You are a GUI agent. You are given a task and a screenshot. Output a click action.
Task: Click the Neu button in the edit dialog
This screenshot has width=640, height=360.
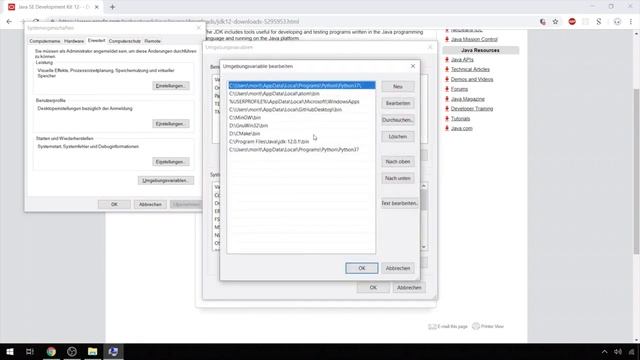pos(398,87)
